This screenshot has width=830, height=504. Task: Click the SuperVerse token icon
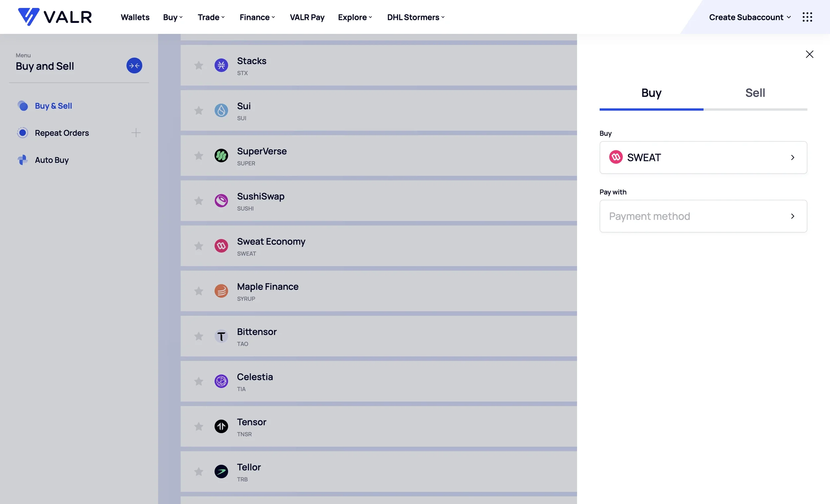pyautogui.click(x=221, y=156)
